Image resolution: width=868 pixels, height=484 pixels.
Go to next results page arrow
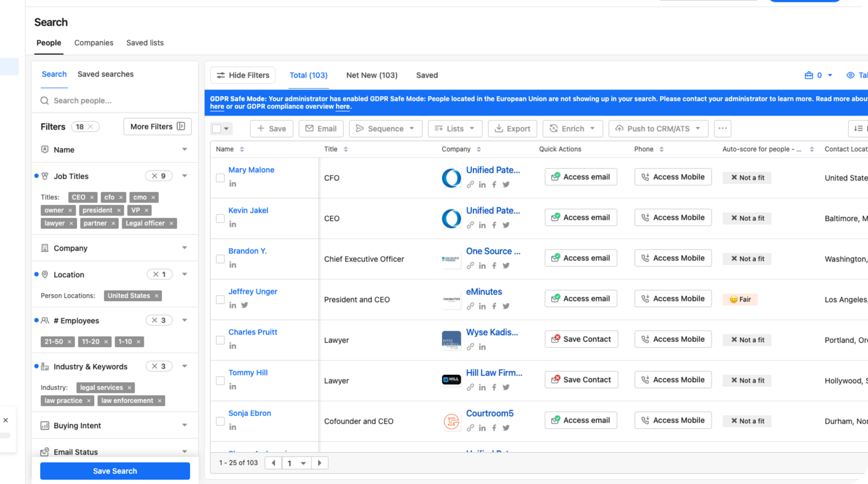(320, 463)
